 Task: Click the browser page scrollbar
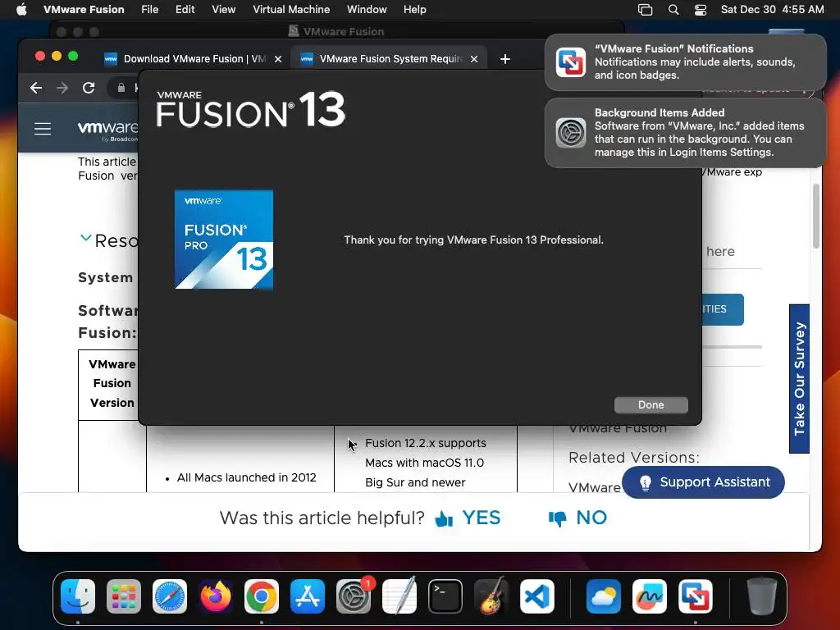point(816,216)
